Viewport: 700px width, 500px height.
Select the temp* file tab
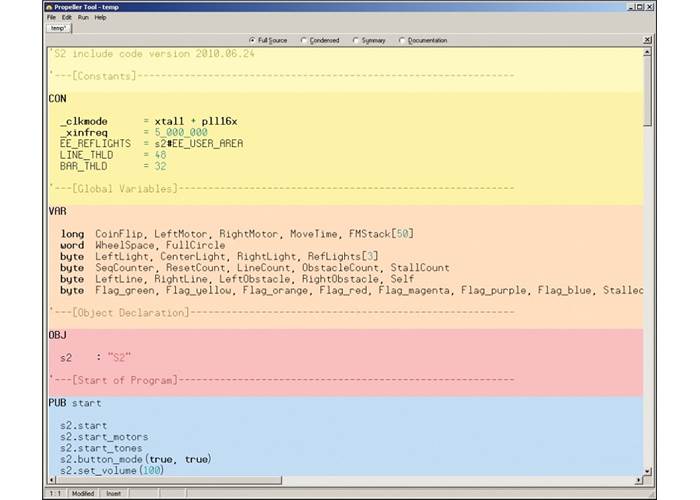57,28
